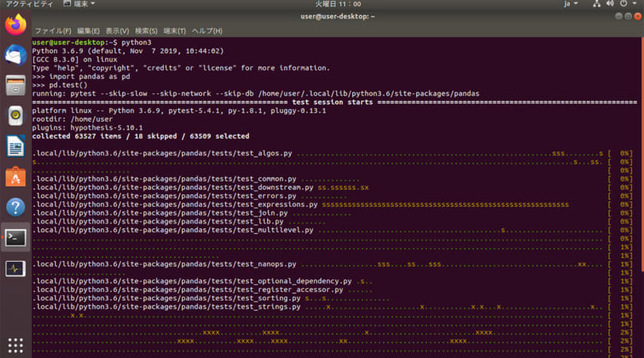Click the test_register_accessor.py path line
The height and width of the screenshot is (358, 644).
[x=188, y=290]
